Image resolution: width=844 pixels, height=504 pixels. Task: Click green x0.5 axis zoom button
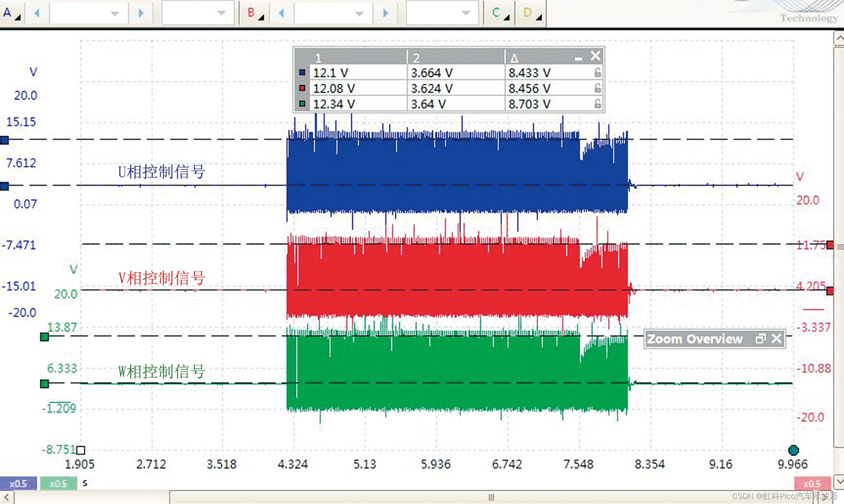58,484
